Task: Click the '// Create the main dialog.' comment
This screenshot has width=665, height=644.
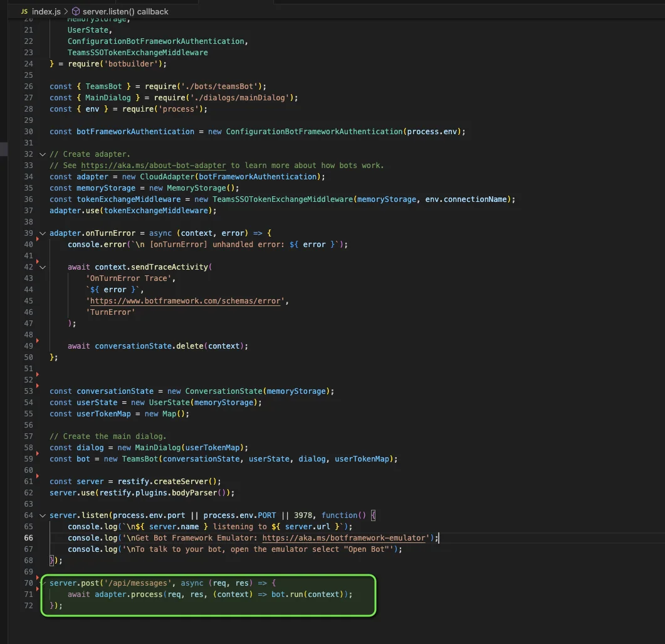Action: (x=108, y=436)
